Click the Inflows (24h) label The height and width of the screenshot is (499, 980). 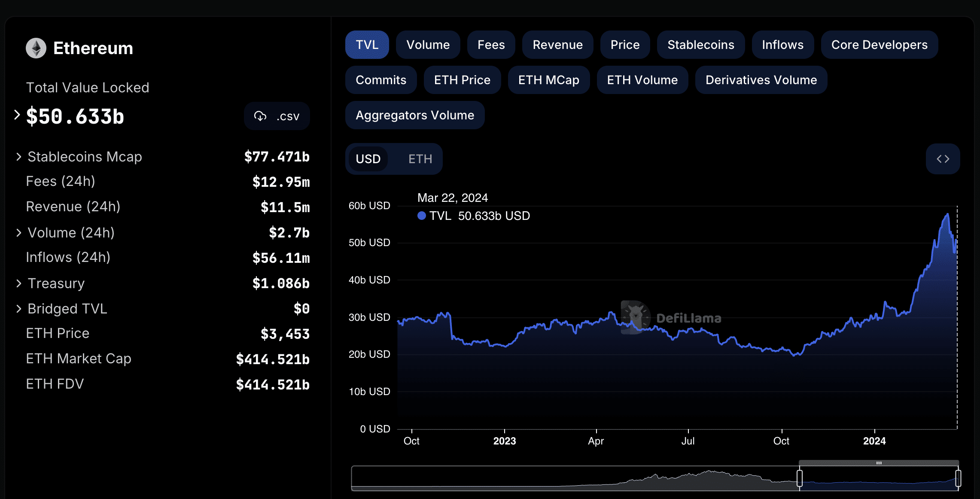[x=68, y=257]
